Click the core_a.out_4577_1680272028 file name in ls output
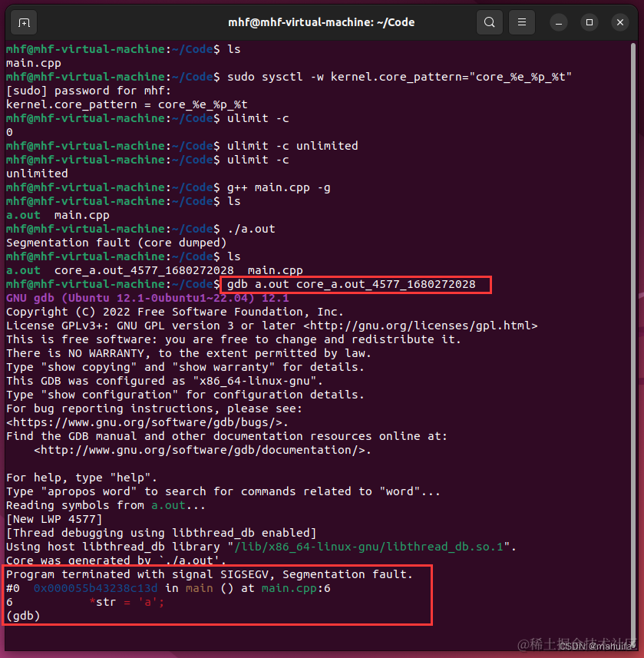644x658 pixels. coord(144,270)
